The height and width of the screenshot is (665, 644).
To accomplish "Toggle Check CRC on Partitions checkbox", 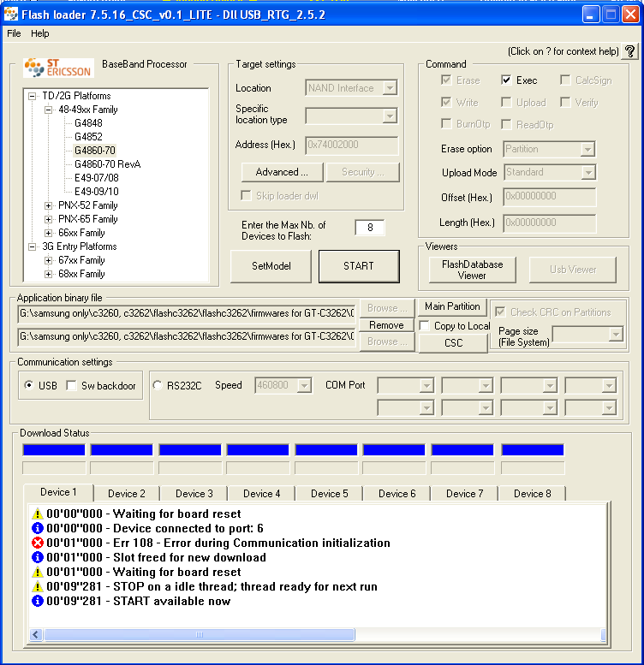I will point(500,312).
